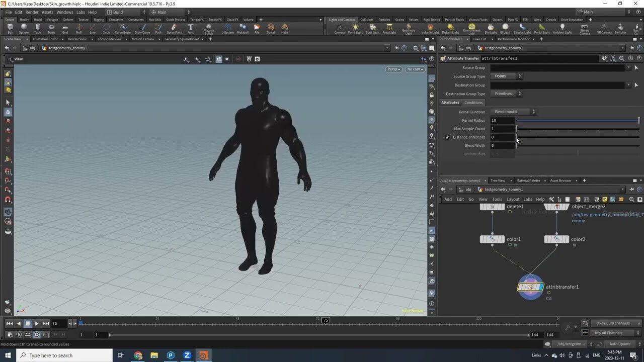Screen dimensions: 644x362
Task: Select the attribtransfer1 node in the network
Action: 530,287
